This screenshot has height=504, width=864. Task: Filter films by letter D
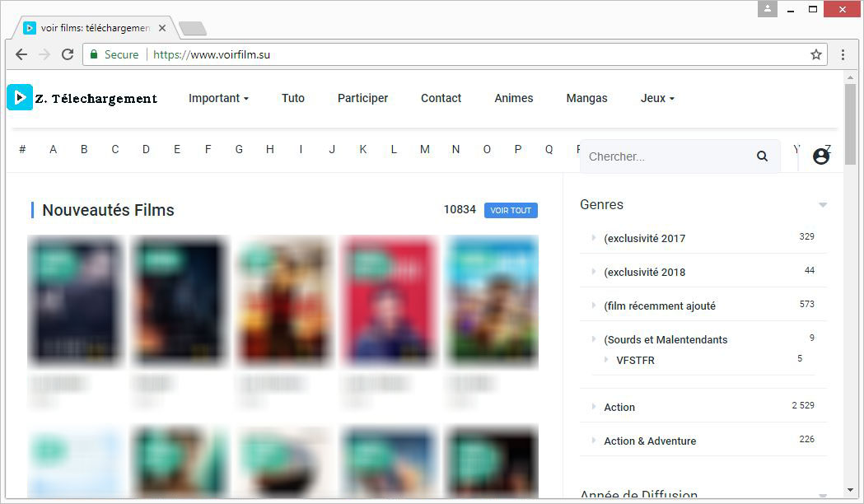click(x=146, y=149)
